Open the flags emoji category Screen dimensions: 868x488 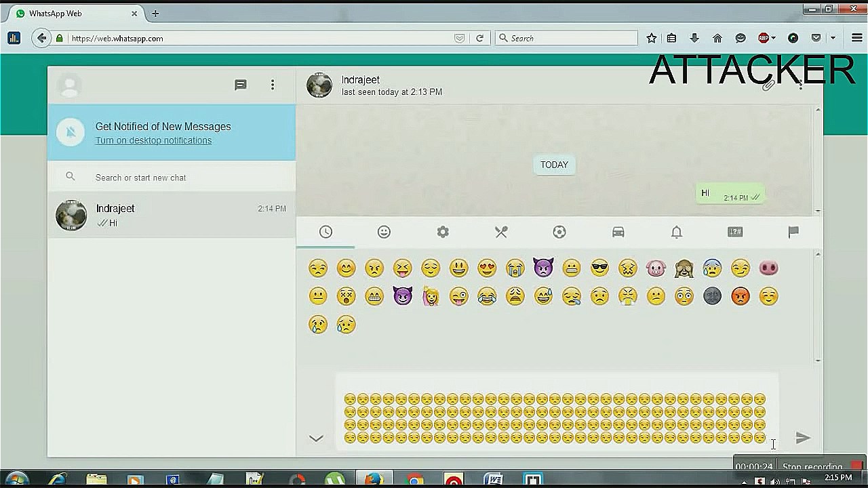pos(793,232)
